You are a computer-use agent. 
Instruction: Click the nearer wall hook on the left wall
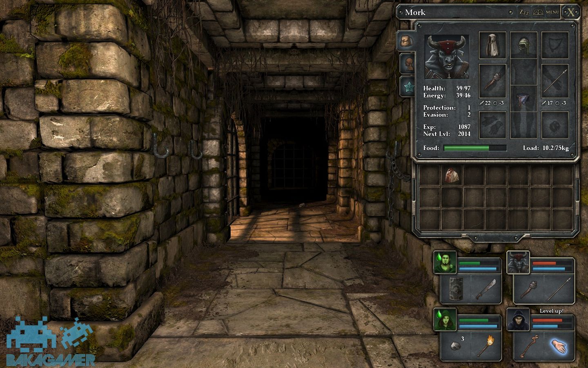pos(161,146)
